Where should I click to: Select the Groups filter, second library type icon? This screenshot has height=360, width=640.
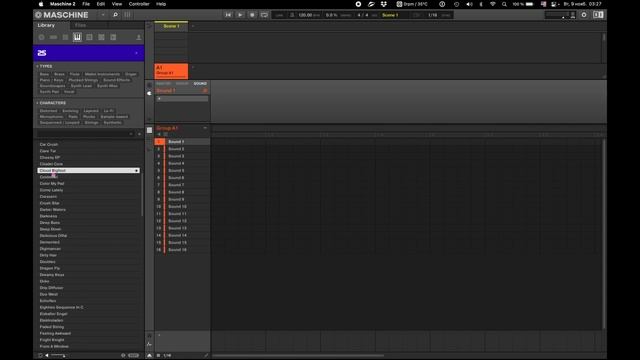(53, 37)
